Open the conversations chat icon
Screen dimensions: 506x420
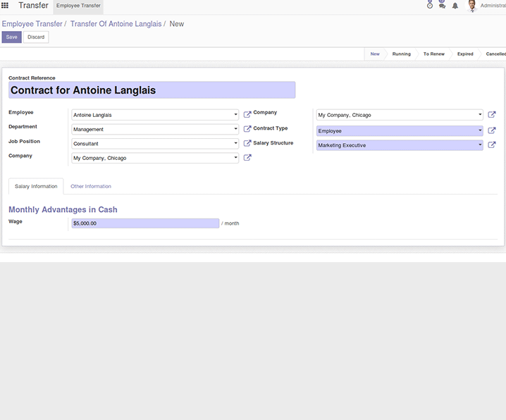point(442,6)
